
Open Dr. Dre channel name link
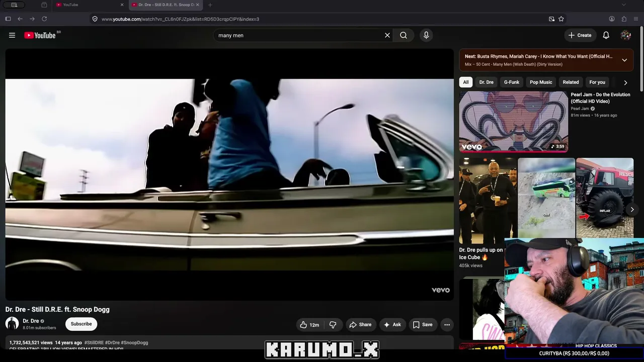point(31,321)
